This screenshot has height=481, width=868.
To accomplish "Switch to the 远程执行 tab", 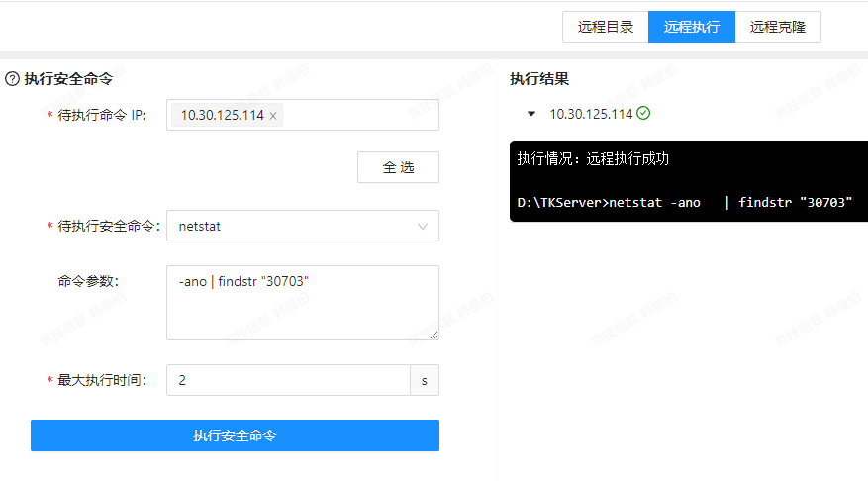I will (x=692, y=27).
